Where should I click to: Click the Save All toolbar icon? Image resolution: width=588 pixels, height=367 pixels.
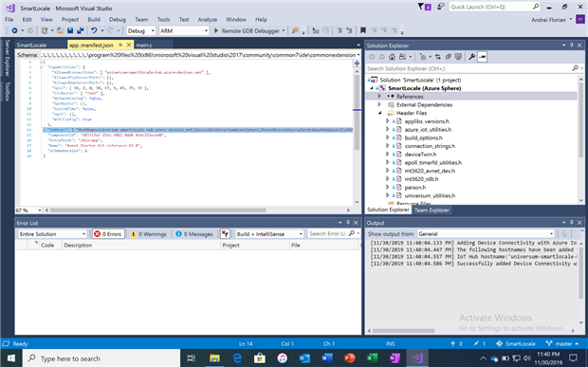point(80,30)
